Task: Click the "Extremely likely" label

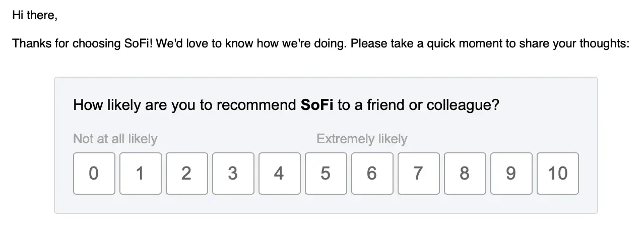Action: click(361, 139)
